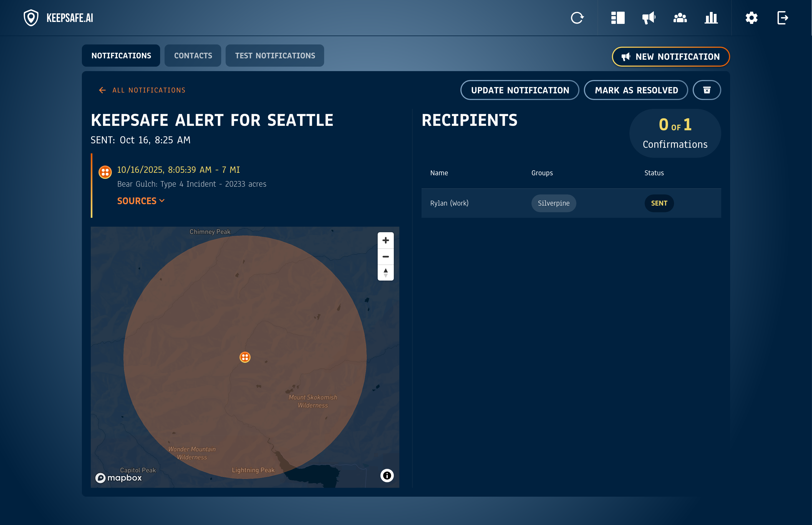
Task: Reset map bearing with compass button
Action: [x=385, y=273]
